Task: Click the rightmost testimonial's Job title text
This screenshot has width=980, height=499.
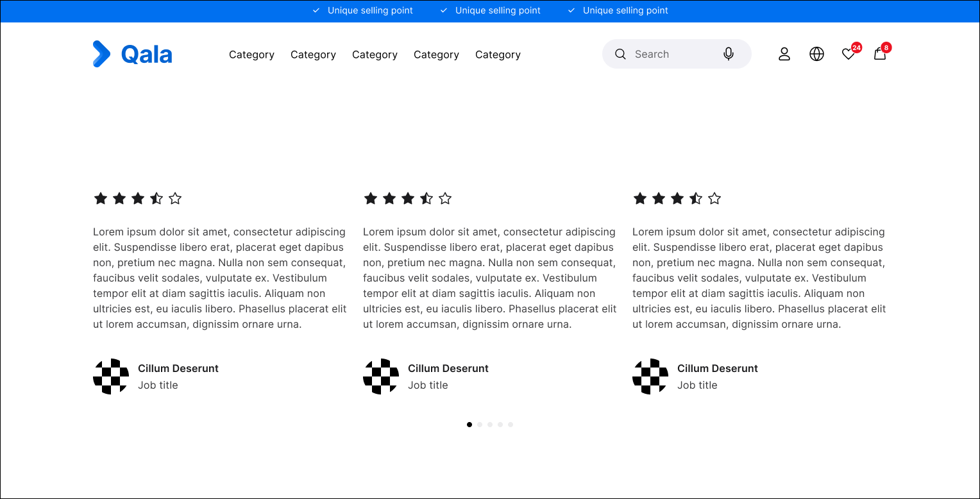Action: (697, 385)
